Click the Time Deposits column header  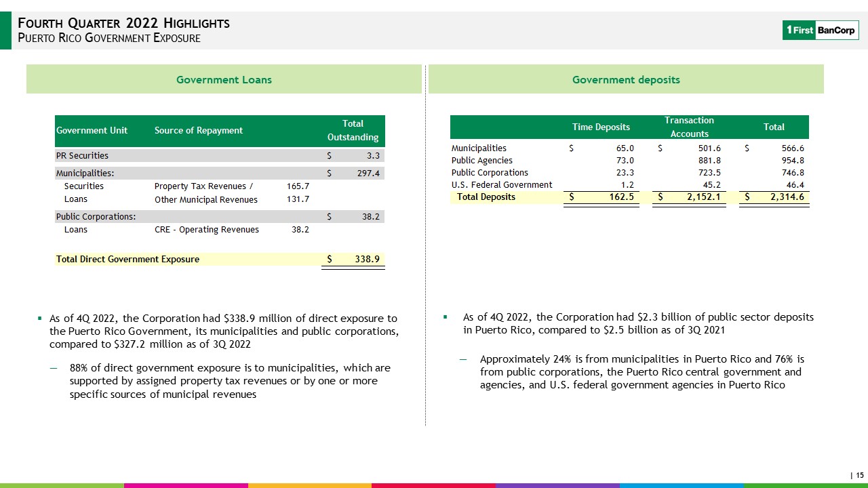pos(601,127)
